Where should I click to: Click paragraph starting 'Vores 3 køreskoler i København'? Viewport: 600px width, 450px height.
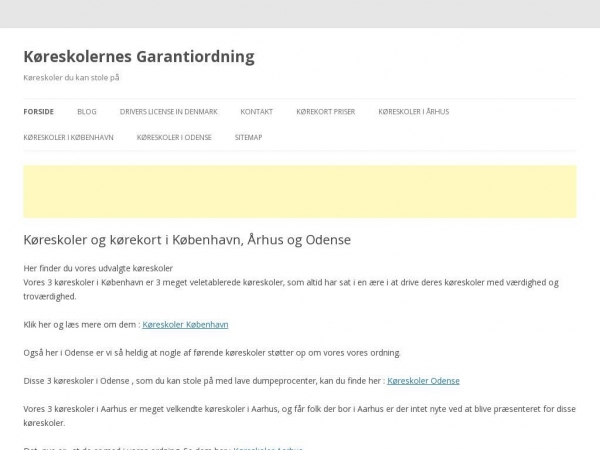point(291,289)
